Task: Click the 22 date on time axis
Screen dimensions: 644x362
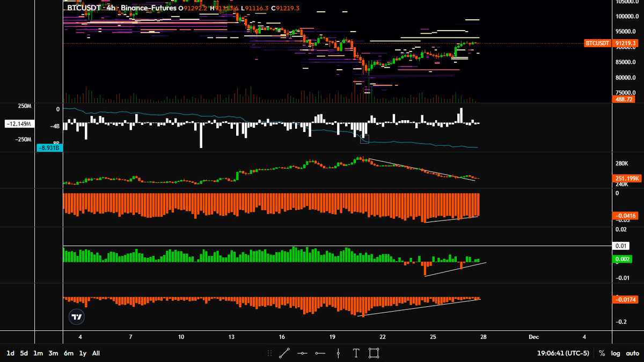Action: [x=383, y=337]
